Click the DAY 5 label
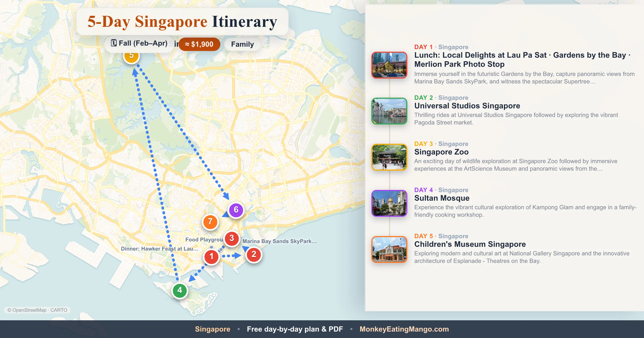This screenshot has width=644, height=338. tap(423, 236)
